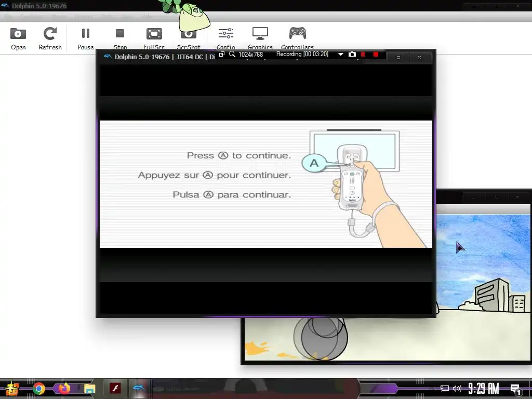Stop emulation with the Stop icon

tap(120, 38)
